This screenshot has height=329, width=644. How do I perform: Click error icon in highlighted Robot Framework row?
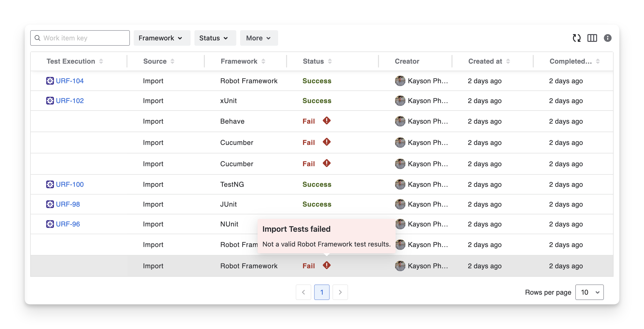coord(326,265)
